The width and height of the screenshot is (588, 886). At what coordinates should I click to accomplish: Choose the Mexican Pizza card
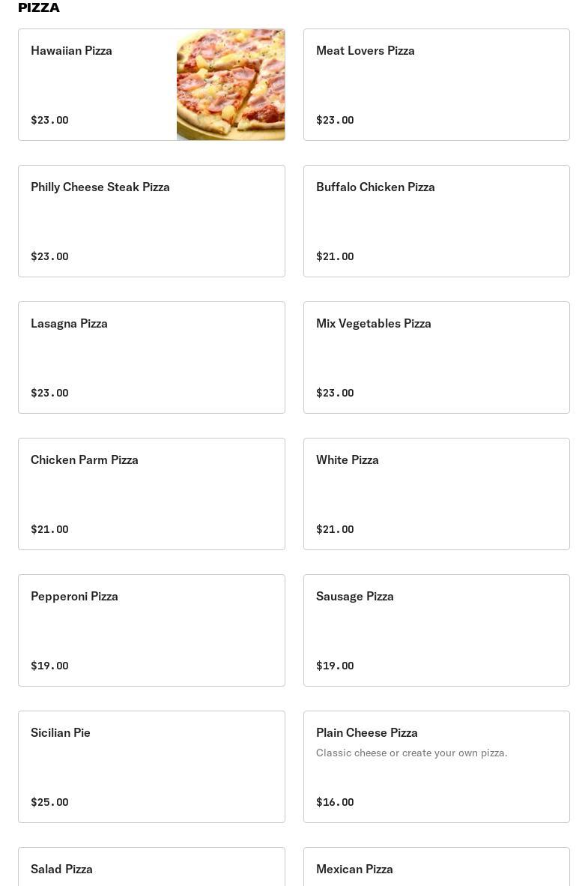click(x=436, y=870)
